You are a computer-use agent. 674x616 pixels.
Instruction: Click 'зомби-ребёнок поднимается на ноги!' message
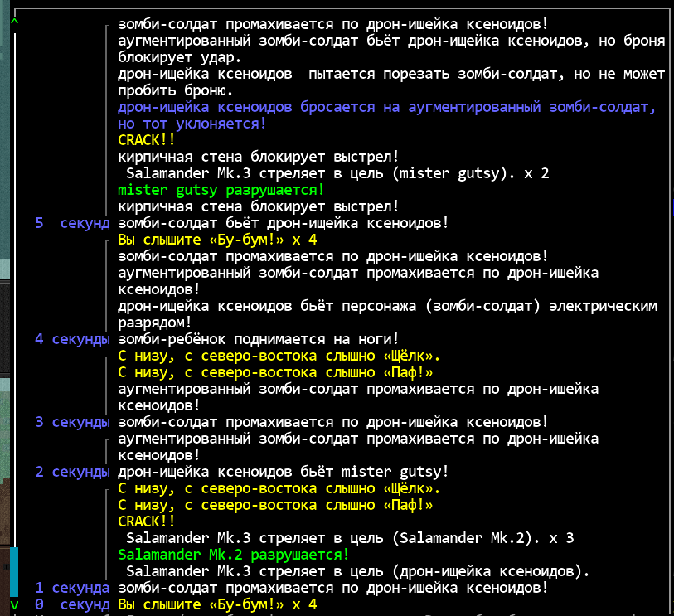click(x=259, y=339)
